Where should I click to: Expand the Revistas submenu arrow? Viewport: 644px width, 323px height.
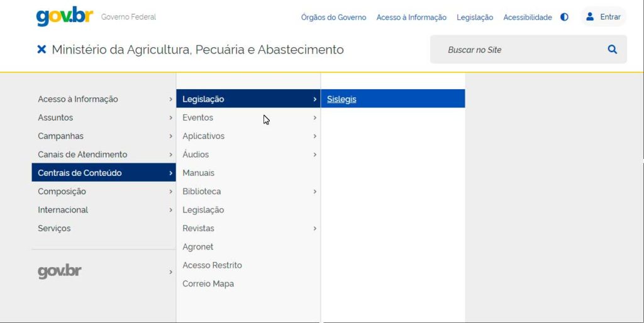[x=314, y=229]
